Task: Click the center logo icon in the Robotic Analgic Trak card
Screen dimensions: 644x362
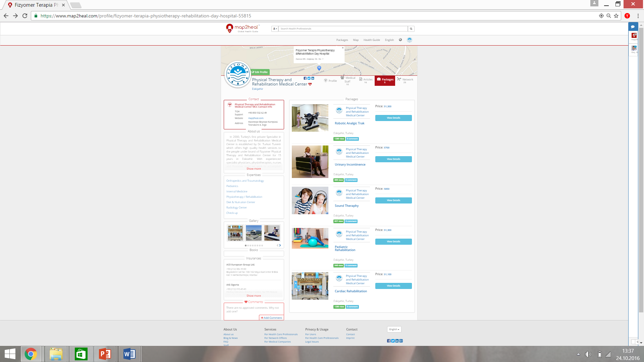Action: point(339,110)
